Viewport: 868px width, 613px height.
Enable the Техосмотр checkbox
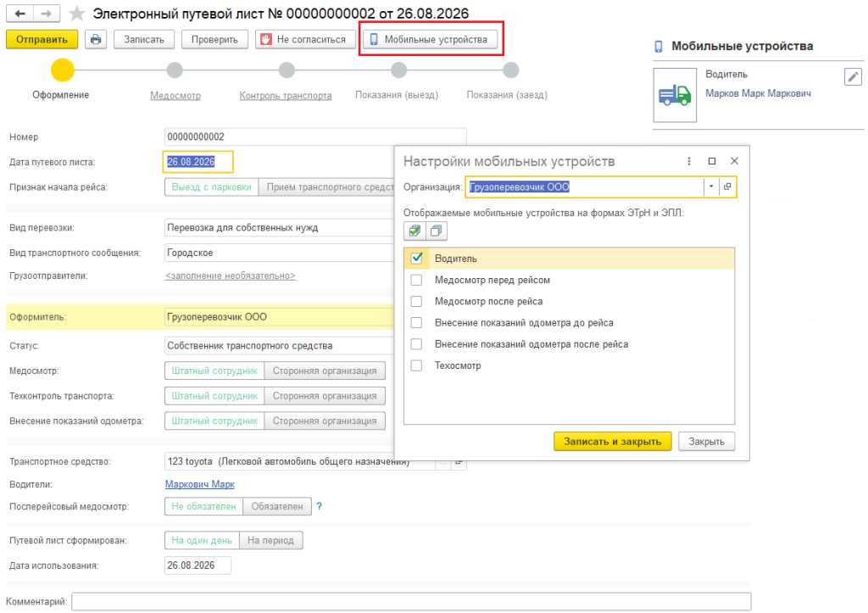416,365
